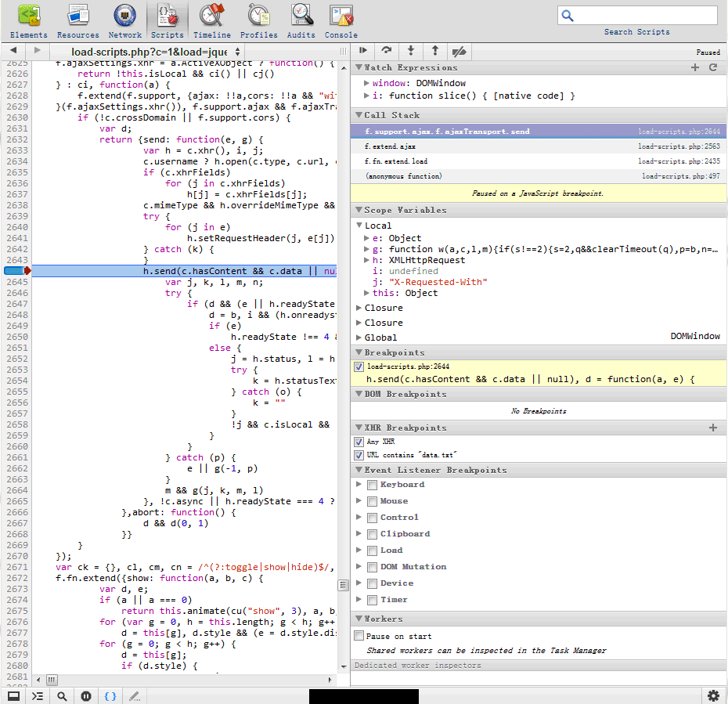The height and width of the screenshot is (704, 728).
Task: Deactivate all breakpoints
Action: click(460, 51)
